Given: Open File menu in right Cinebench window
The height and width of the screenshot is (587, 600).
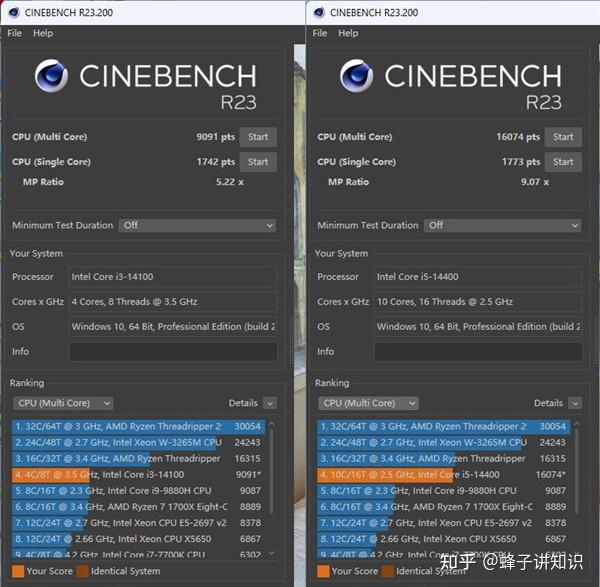Looking at the screenshot, I should tap(320, 33).
